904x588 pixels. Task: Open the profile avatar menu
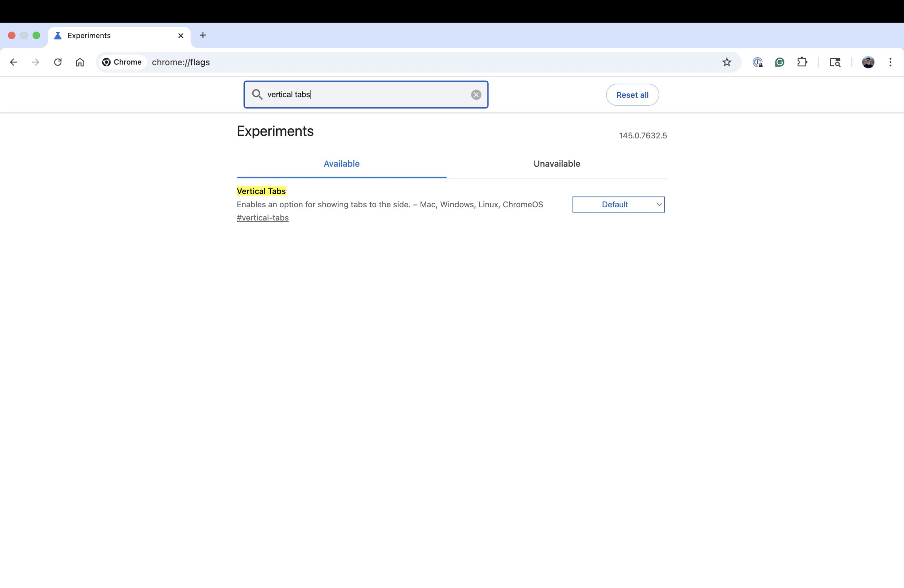point(868,62)
